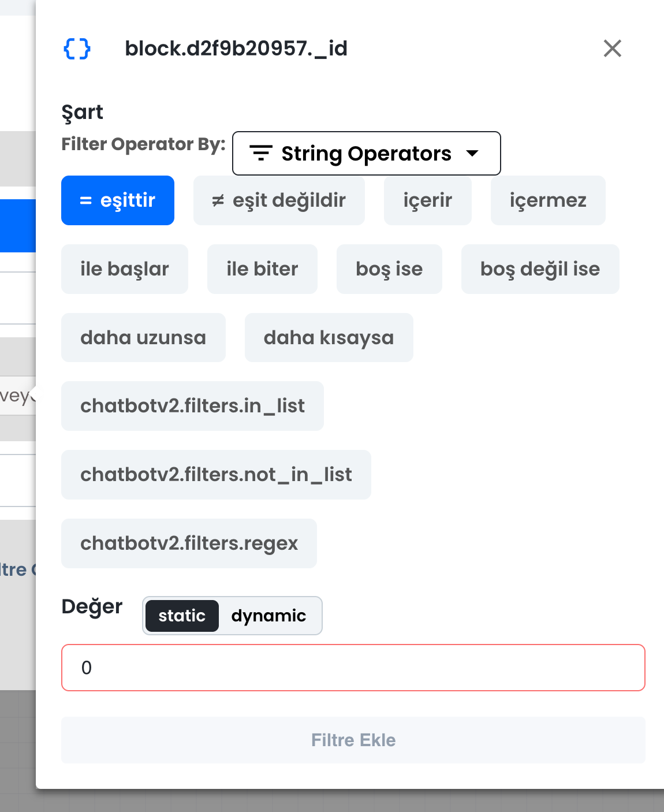Image resolution: width=664 pixels, height=812 pixels.
Task: Switch value mode to dynamic
Action: point(268,616)
